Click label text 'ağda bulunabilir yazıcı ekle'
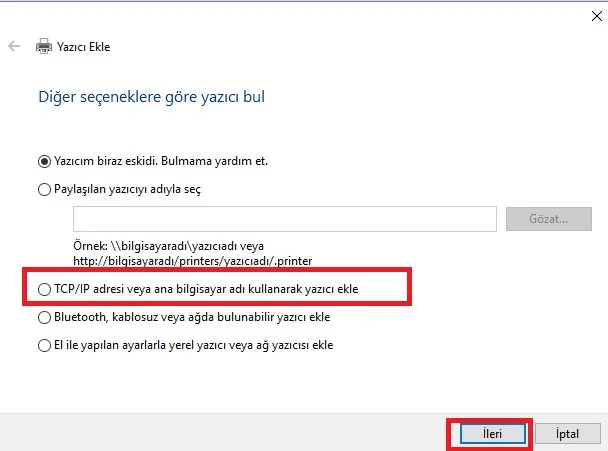 tap(255, 317)
